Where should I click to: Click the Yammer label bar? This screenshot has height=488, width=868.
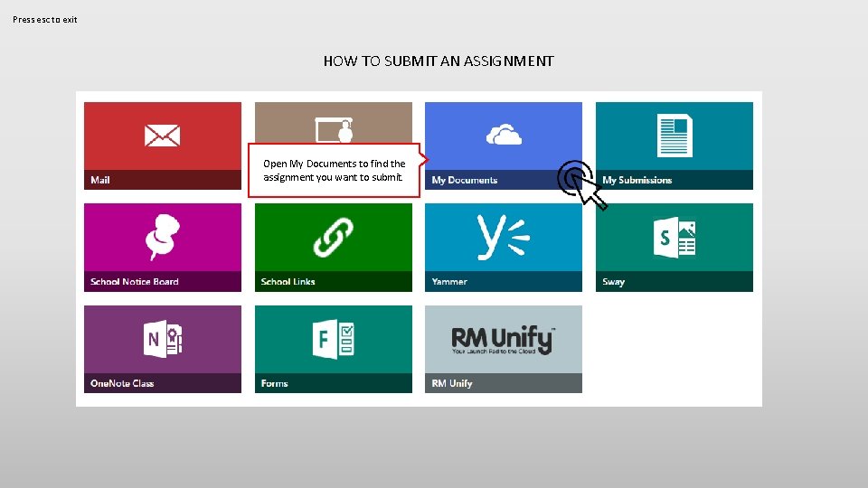[504, 282]
